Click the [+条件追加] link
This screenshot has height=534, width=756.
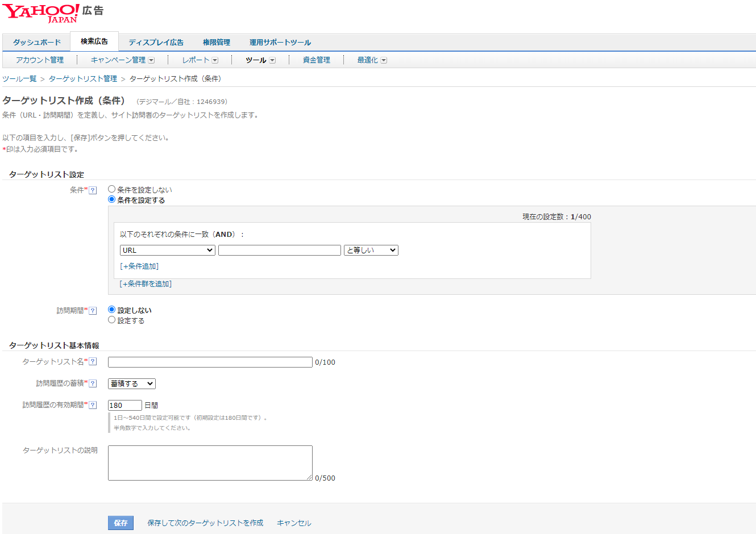point(139,266)
